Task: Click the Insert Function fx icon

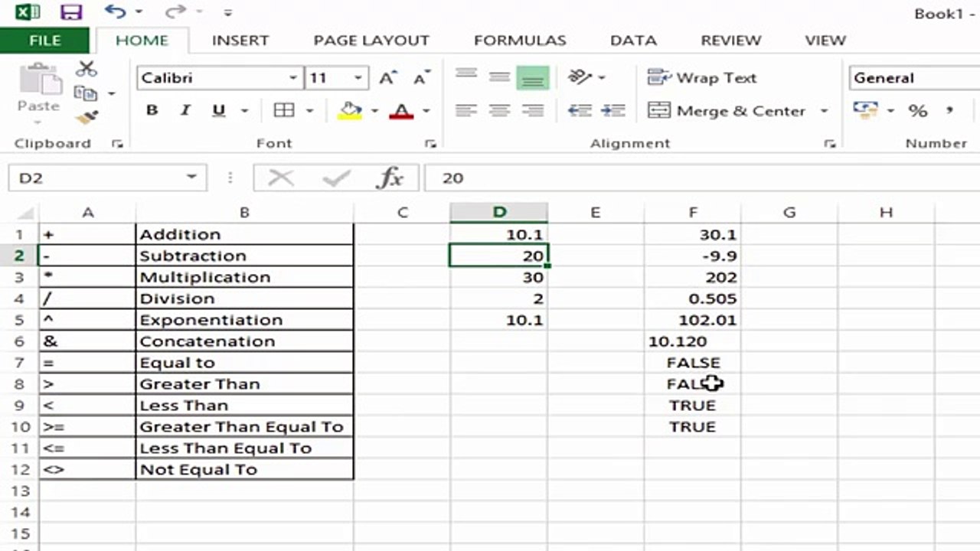Action: [390, 178]
